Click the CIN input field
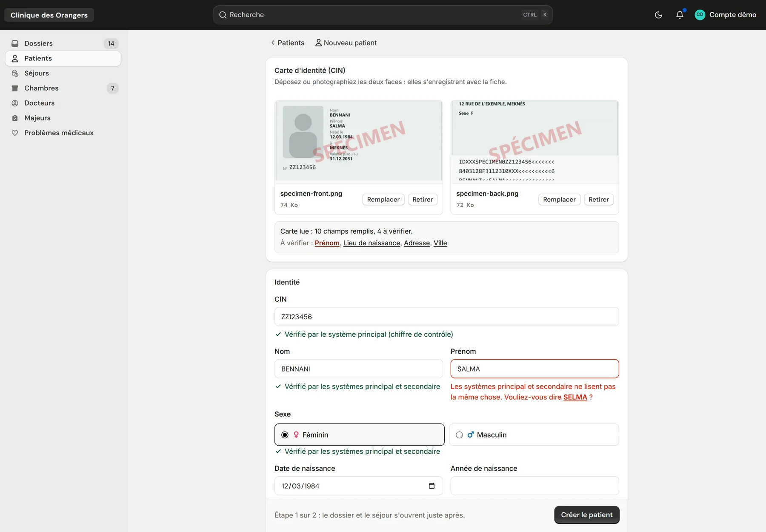 click(x=446, y=317)
